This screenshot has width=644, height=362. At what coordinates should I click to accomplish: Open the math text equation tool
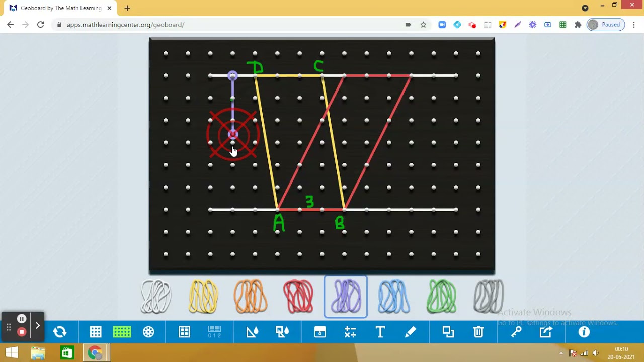[350, 332]
